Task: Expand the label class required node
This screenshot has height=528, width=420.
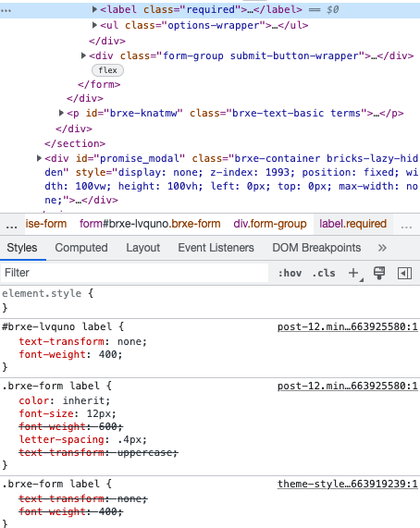Action: (x=94, y=9)
